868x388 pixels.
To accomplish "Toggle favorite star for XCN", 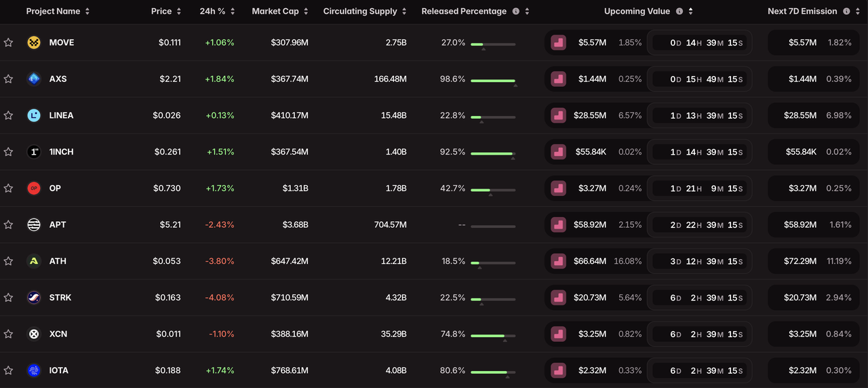I will tap(8, 334).
